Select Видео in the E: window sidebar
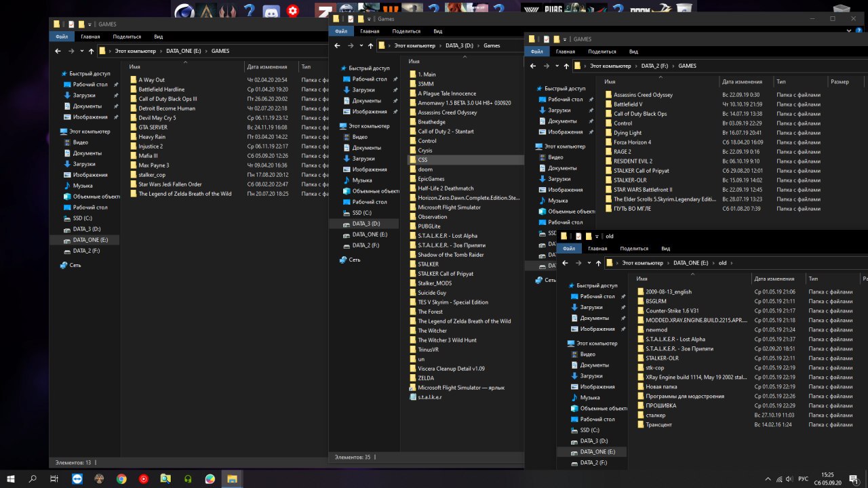The width and height of the screenshot is (868, 488). click(x=81, y=142)
